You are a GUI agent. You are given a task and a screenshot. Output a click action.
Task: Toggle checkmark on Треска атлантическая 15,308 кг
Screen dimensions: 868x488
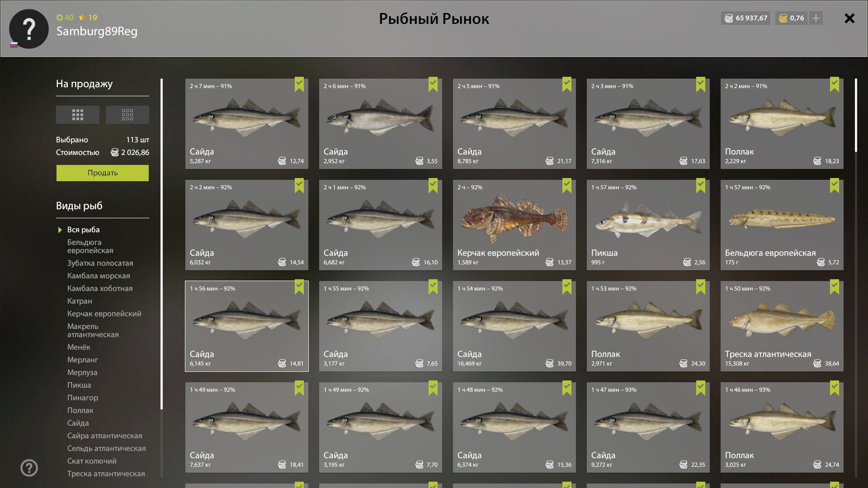(835, 287)
